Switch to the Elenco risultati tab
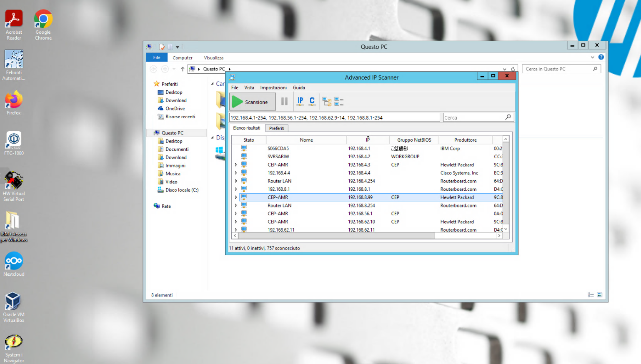Viewport: 641px width, 364px height. coord(247,128)
